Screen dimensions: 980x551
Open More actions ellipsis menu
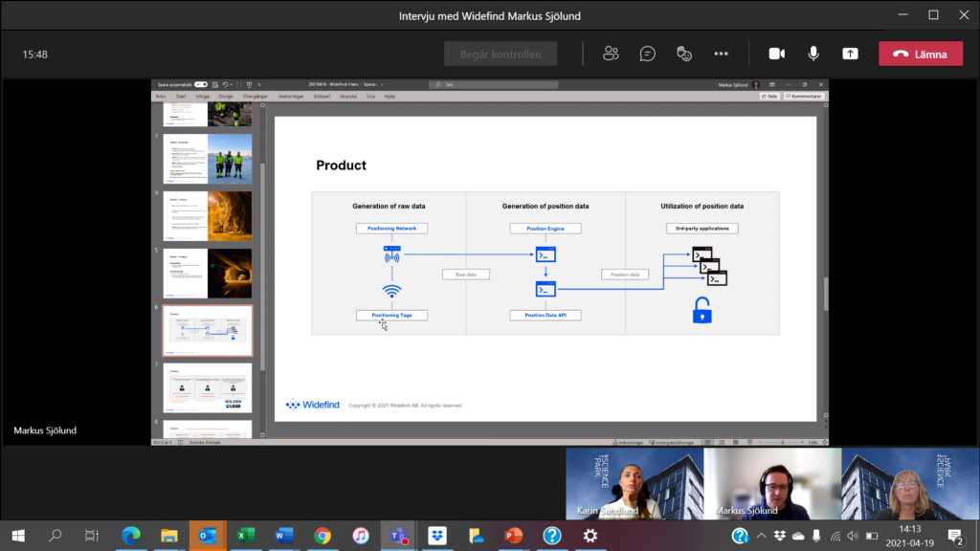[722, 54]
